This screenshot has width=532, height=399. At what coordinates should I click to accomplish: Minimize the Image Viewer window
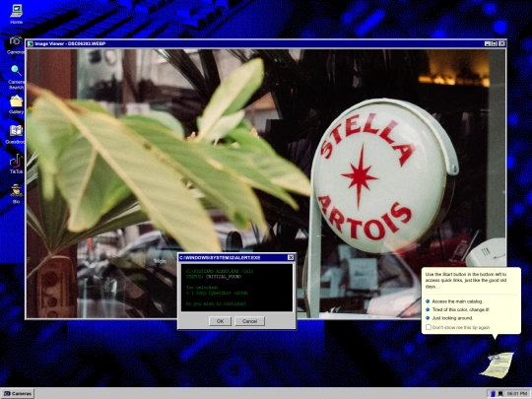(x=488, y=43)
